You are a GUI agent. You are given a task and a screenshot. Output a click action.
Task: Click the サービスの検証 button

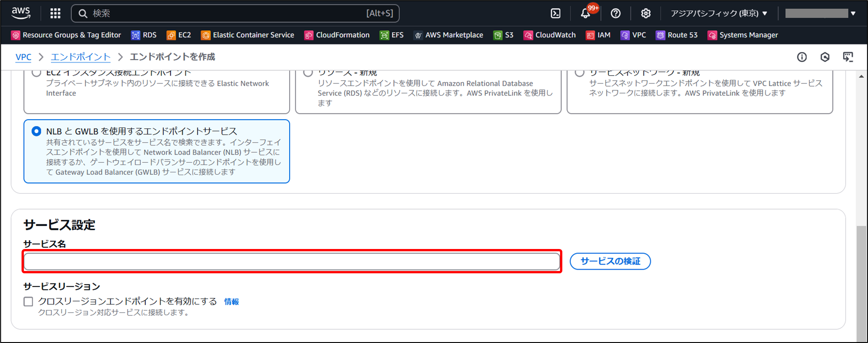[610, 261]
